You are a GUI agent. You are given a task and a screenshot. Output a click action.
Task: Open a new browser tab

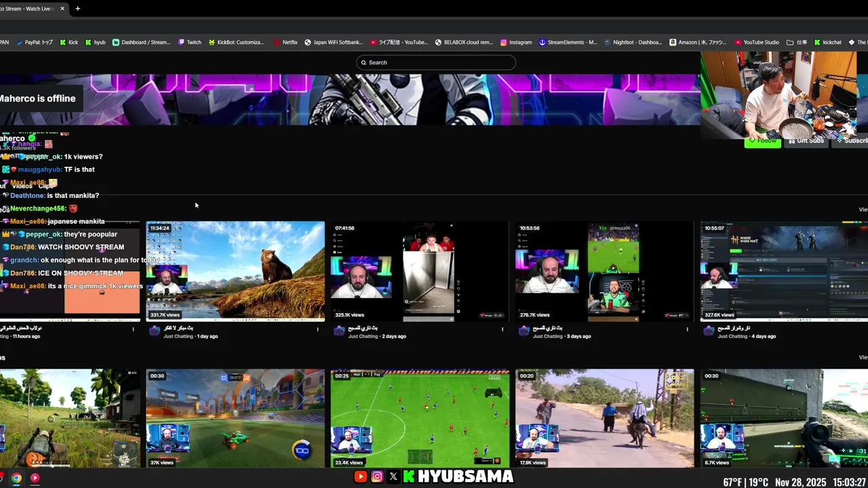77,9
